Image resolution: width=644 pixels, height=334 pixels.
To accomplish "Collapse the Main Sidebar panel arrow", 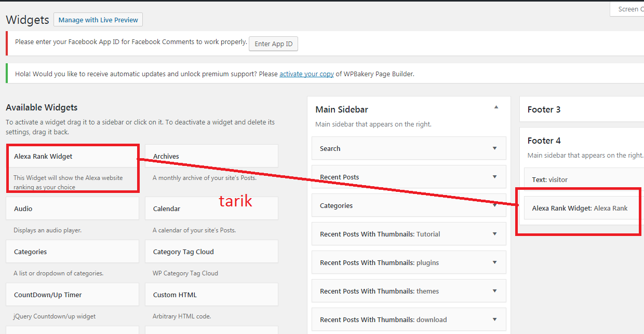I will click(x=496, y=107).
